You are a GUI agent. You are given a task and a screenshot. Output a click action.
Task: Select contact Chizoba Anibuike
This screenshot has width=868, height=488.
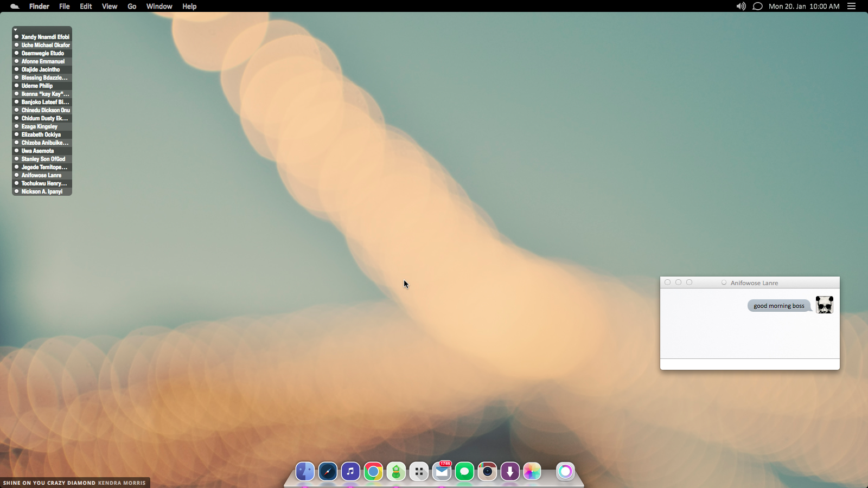(42, 143)
